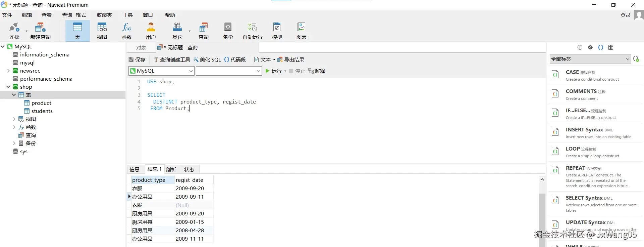This screenshot has width=644, height=247.
Task: Open the 收藏夹 menu
Action: coord(105,15)
